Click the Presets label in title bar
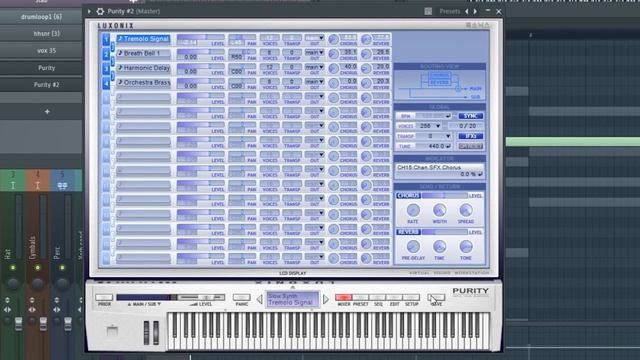 (449, 11)
